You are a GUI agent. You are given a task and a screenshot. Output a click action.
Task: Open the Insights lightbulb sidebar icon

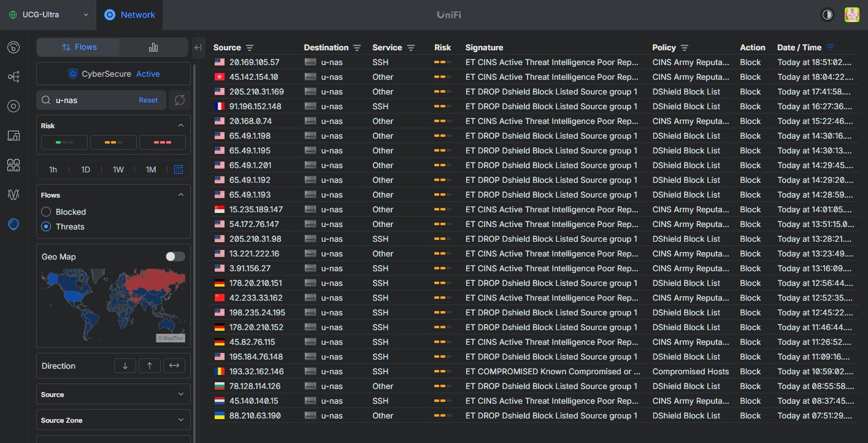(13, 224)
